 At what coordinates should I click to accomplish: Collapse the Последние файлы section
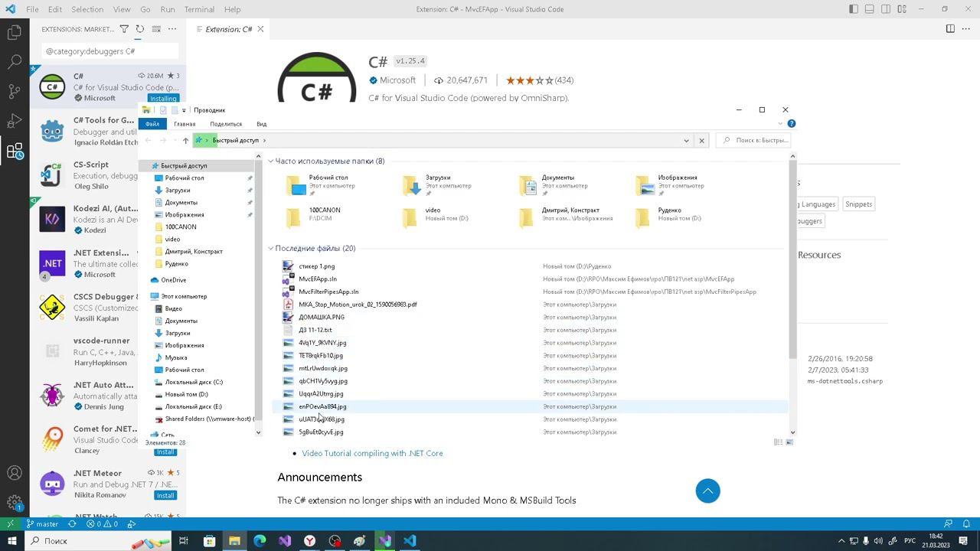point(270,249)
